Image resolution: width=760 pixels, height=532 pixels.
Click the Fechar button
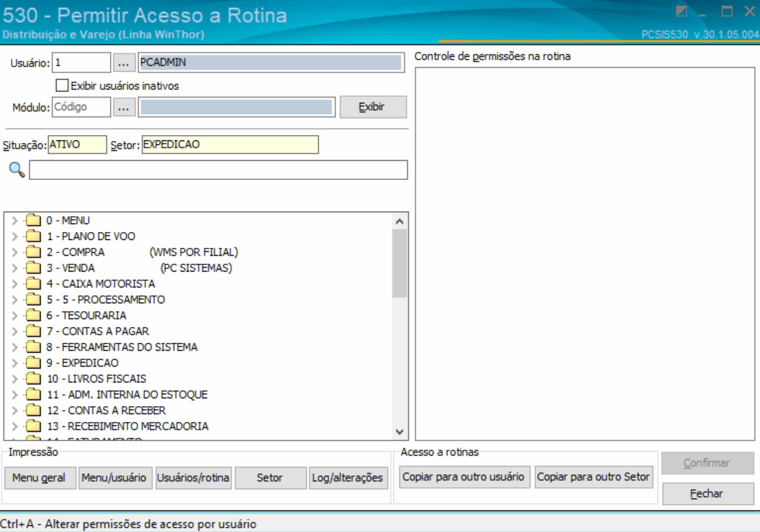click(x=708, y=494)
